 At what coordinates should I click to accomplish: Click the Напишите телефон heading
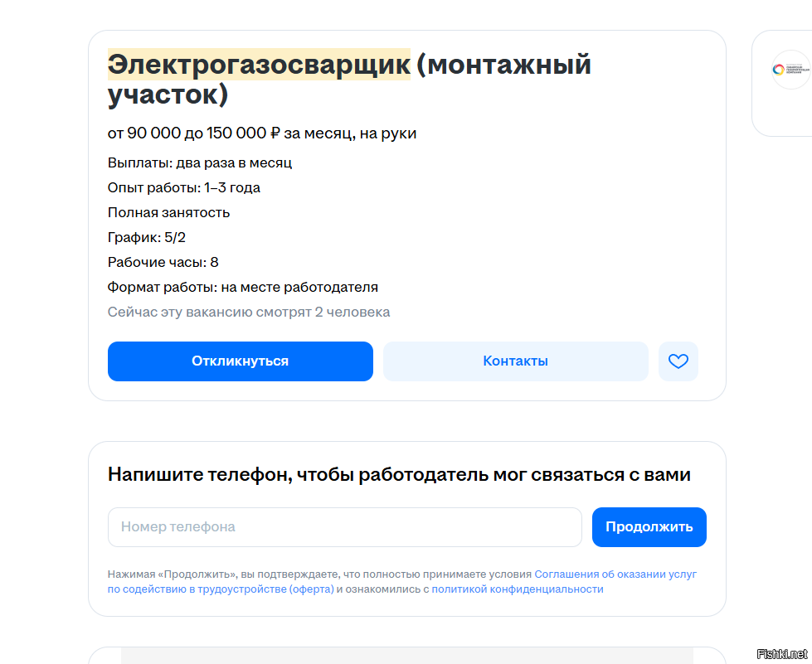click(399, 474)
